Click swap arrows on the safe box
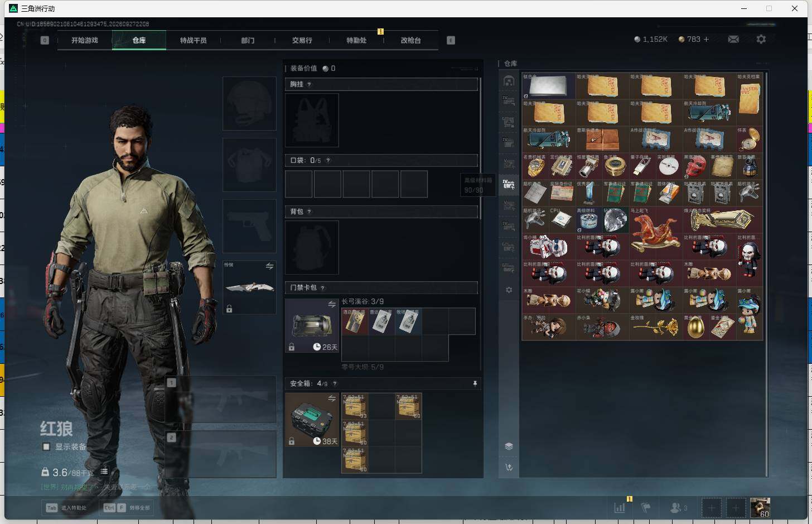The width and height of the screenshot is (812, 524). click(x=332, y=398)
